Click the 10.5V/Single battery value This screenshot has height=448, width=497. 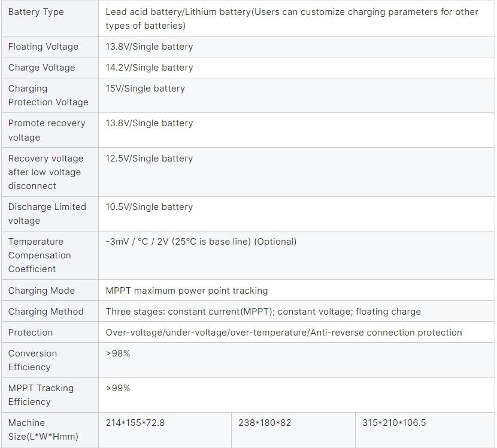click(x=149, y=207)
